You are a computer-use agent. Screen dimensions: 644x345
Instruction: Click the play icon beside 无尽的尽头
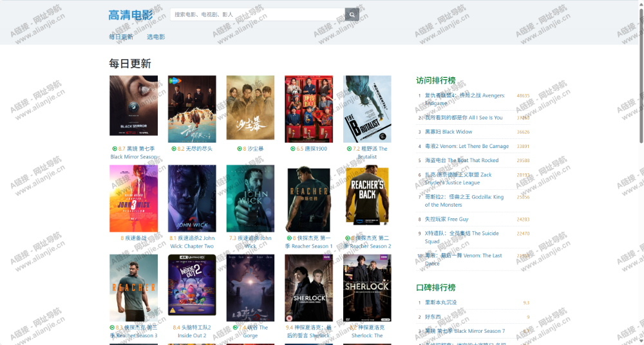pyautogui.click(x=174, y=149)
